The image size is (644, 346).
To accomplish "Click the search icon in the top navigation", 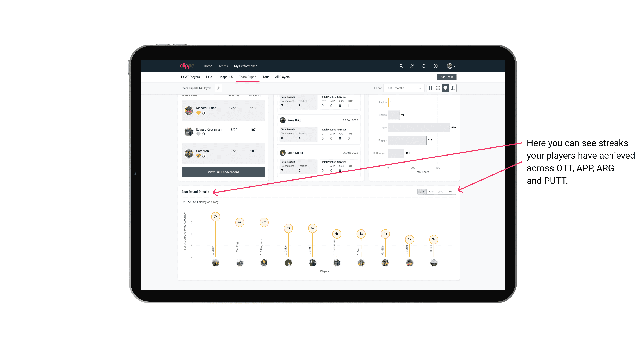I will pyautogui.click(x=401, y=66).
